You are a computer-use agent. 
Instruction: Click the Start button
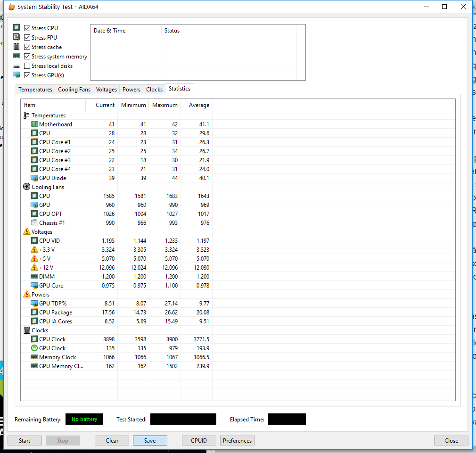point(25,440)
